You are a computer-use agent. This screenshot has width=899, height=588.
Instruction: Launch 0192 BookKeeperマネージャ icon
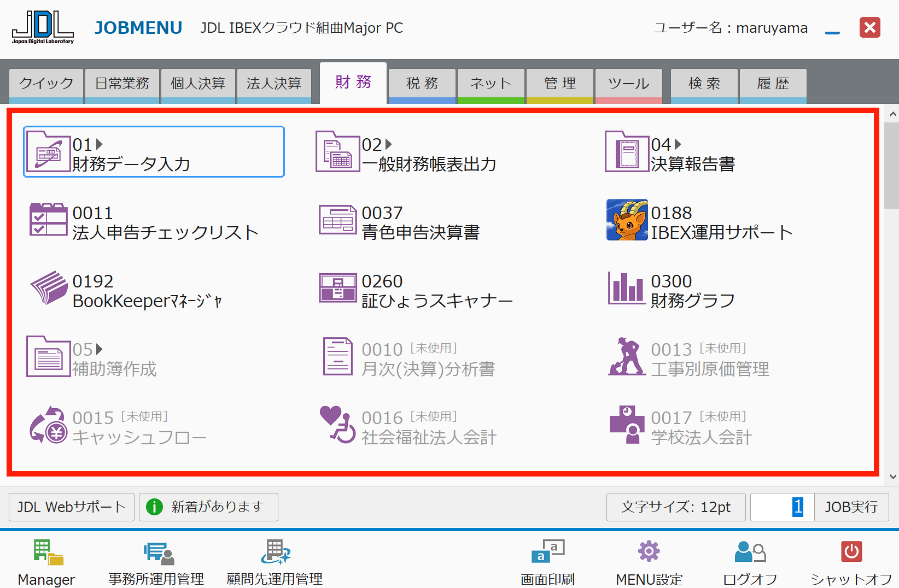49,288
